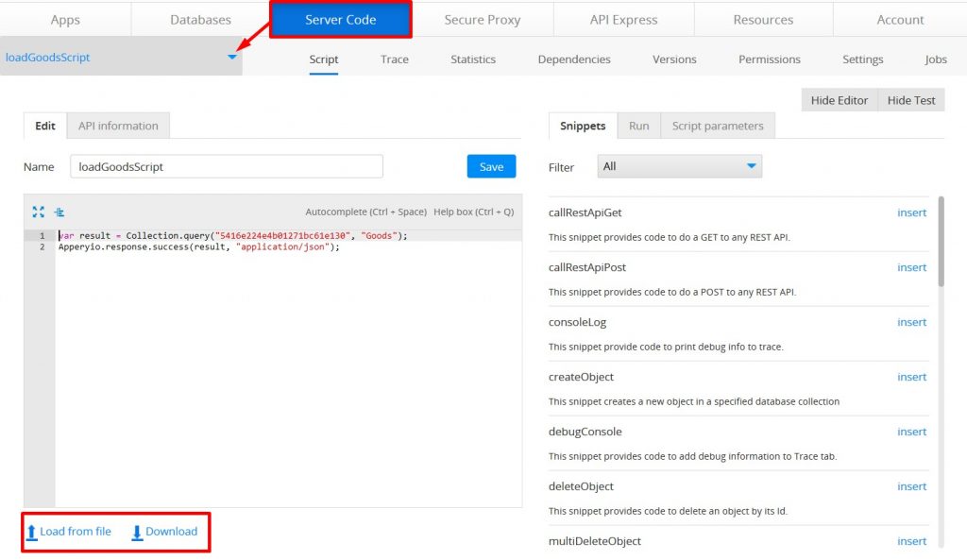967x560 pixels.
Task: Select the Server Code tab
Action: point(340,19)
